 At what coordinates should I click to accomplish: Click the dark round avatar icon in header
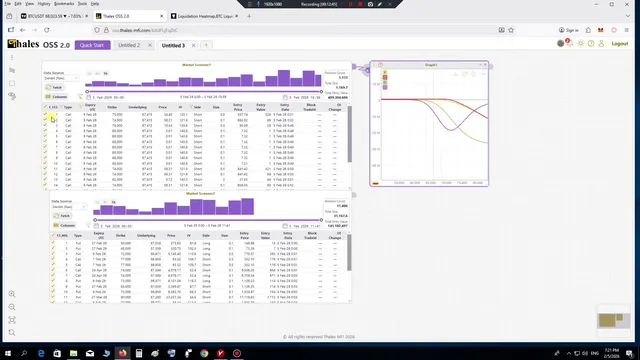click(560, 44)
